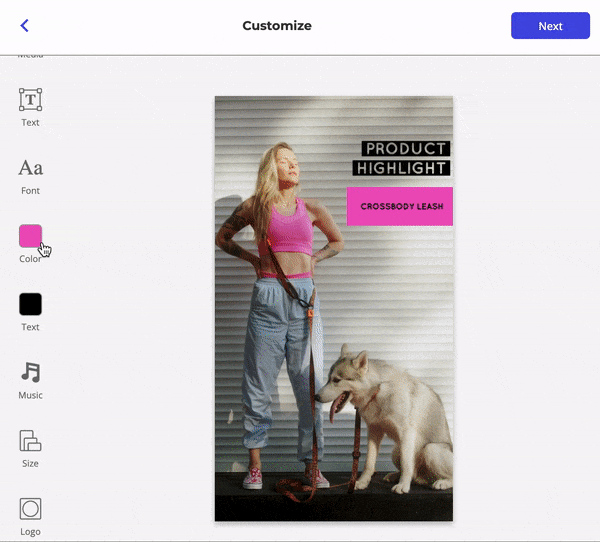Click the Next button
Image resolution: width=600 pixels, height=542 pixels.
pyautogui.click(x=550, y=26)
